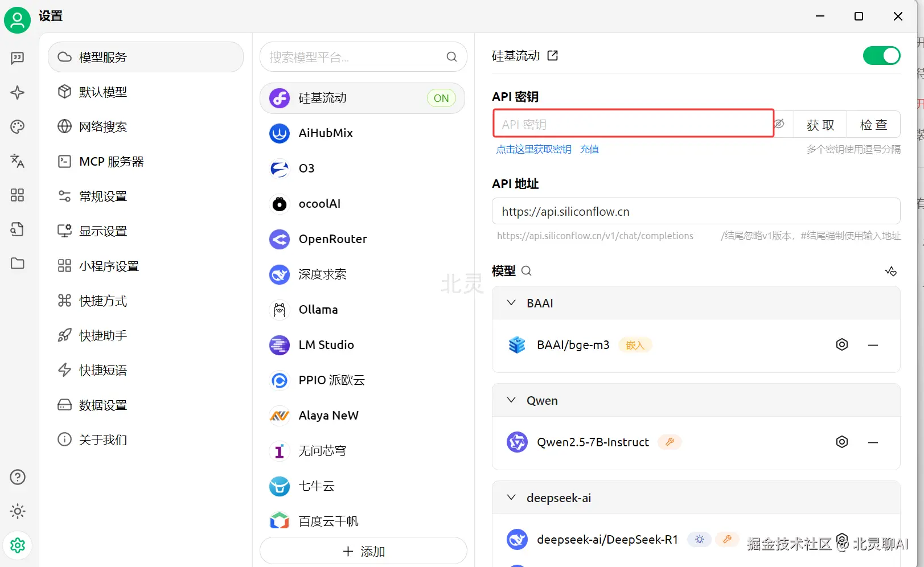924x567 pixels.
Task: Select the LM Studio provider
Action: coord(362,345)
